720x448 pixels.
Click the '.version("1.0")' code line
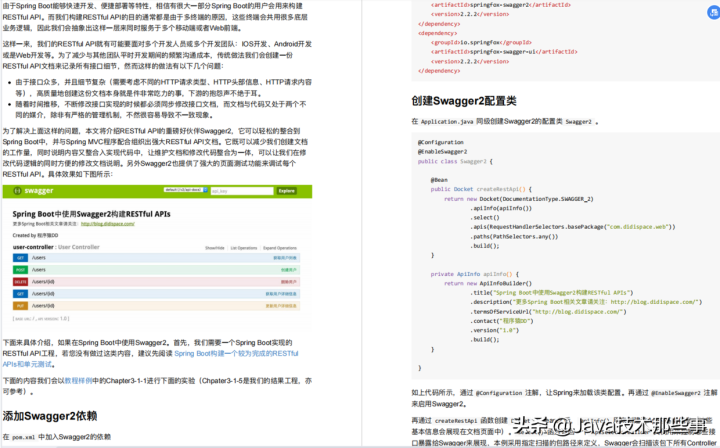[495, 330]
